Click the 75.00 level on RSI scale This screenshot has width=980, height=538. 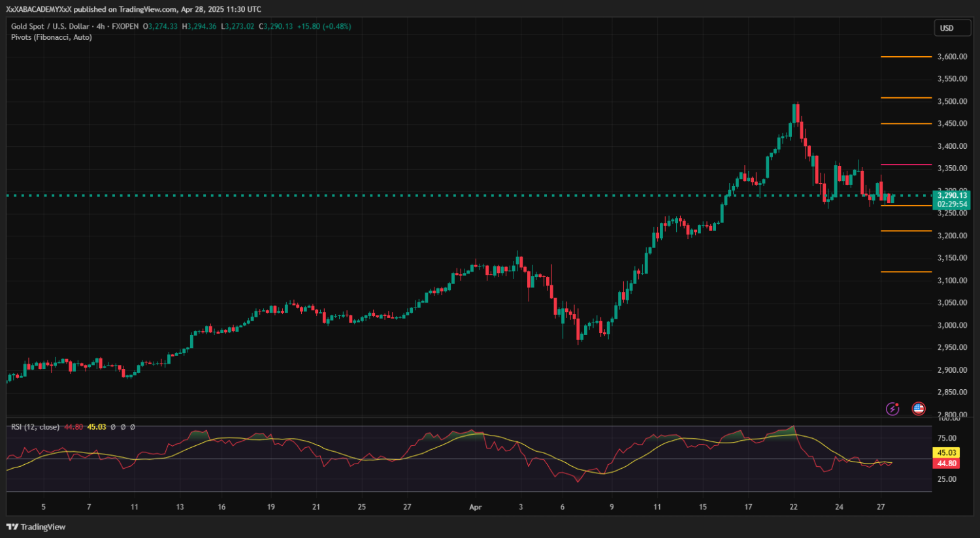pyautogui.click(x=947, y=438)
